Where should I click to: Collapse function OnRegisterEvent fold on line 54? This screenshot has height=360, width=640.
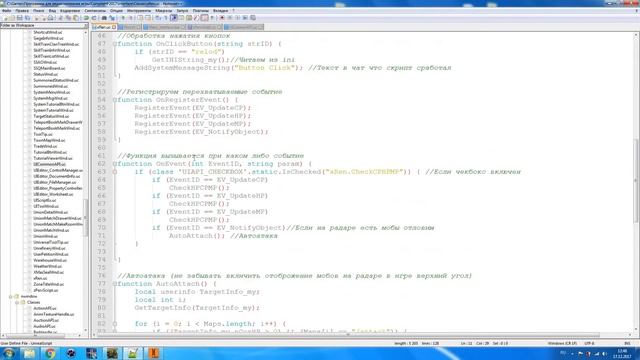pos(115,100)
